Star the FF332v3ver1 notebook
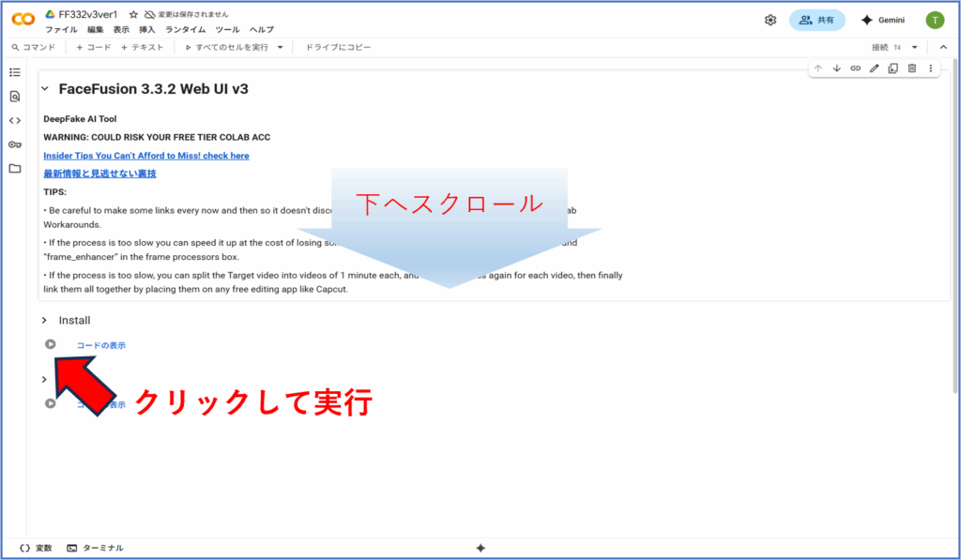The image size is (961, 560). point(133,14)
